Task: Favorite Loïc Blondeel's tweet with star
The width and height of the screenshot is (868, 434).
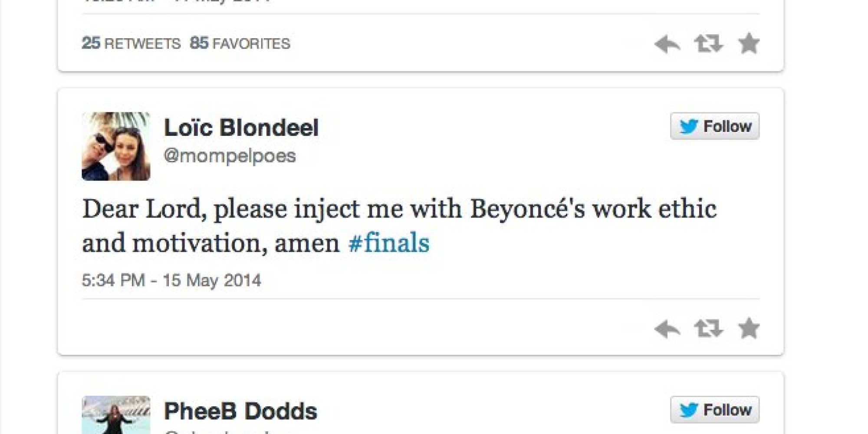Action: click(749, 328)
